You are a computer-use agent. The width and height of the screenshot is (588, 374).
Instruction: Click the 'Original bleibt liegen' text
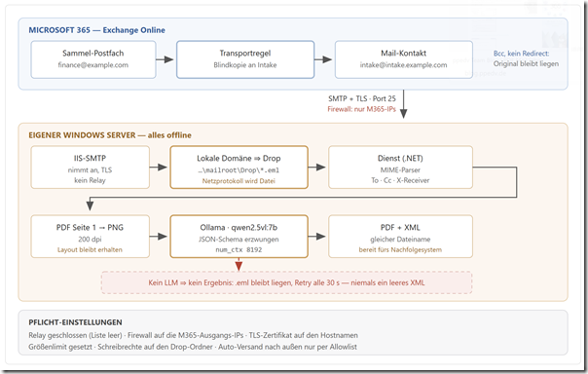tap(526, 63)
